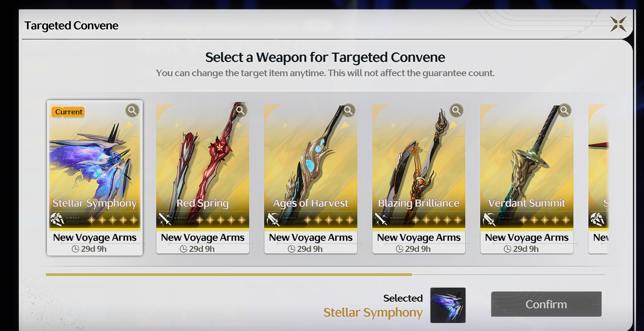Viewport: 644px width, 331px height.
Task: Click the rectifier weapon-type icon on Stellar Symphony
Action: coord(57,219)
